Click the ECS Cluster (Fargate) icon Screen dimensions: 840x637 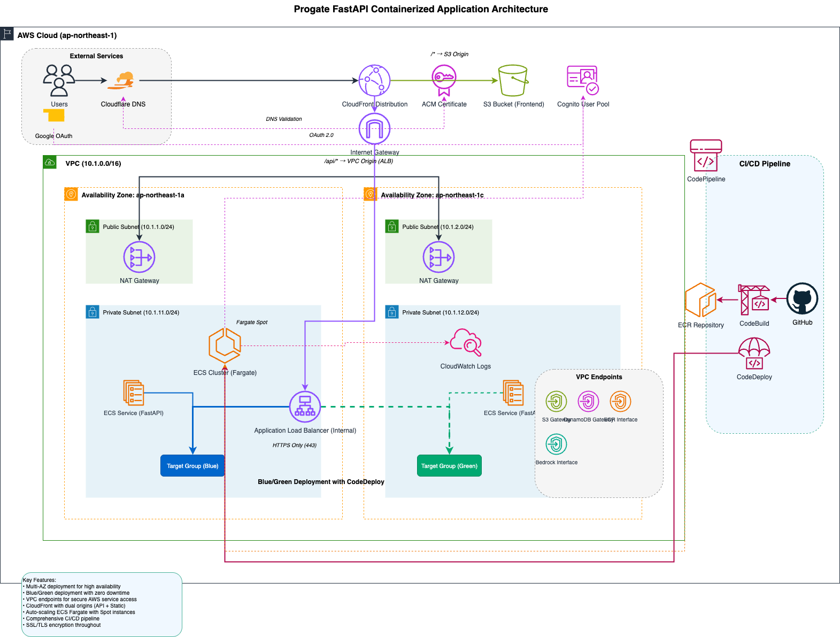225,345
